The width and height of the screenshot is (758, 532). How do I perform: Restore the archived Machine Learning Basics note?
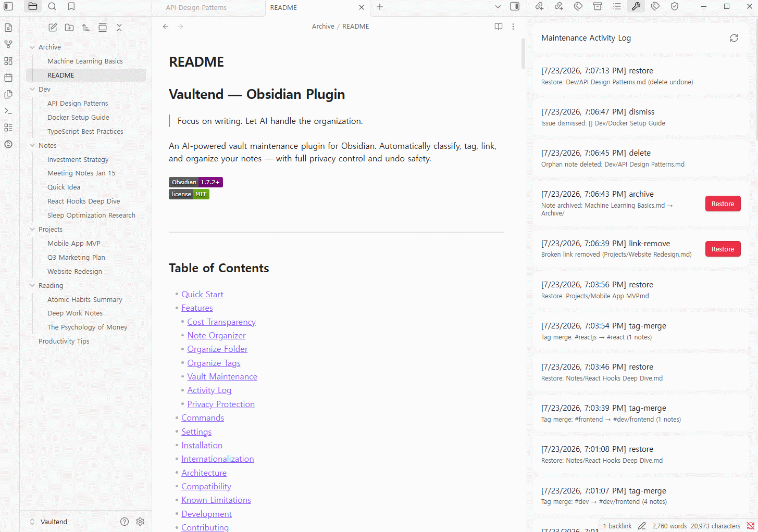(x=723, y=204)
